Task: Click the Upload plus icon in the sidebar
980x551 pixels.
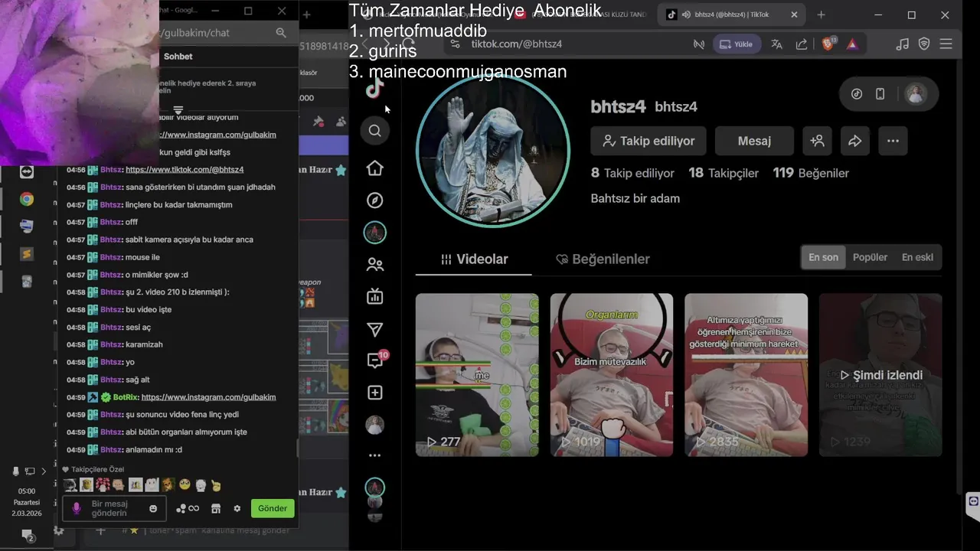Action: coord(374,393)
